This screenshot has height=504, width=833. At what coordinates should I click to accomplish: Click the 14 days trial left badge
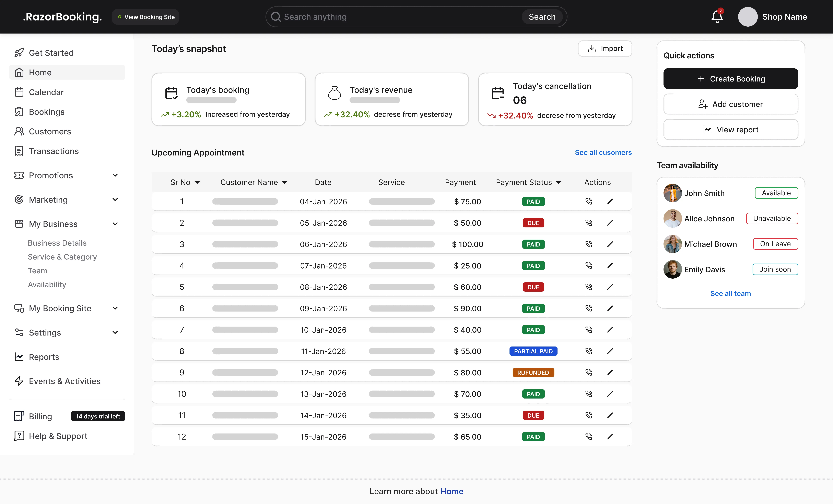(x=98, y=416)
